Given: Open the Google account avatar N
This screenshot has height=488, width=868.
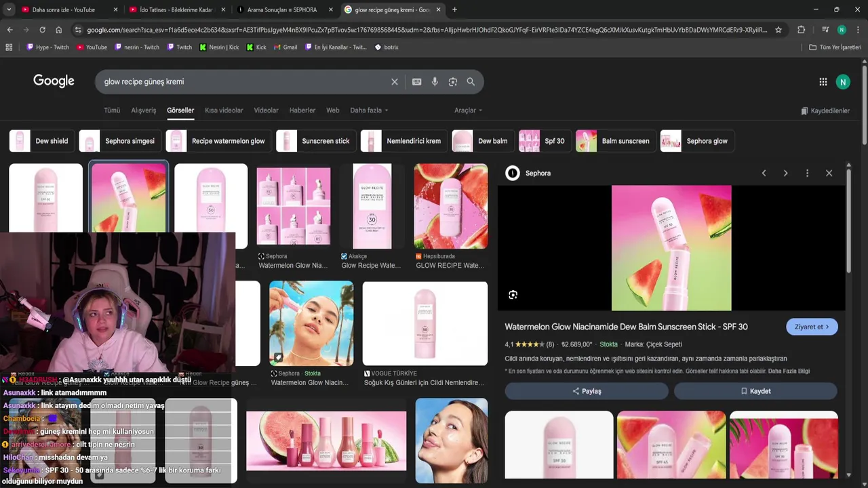Looking at the screenshot, I should [x=843, y=82].
